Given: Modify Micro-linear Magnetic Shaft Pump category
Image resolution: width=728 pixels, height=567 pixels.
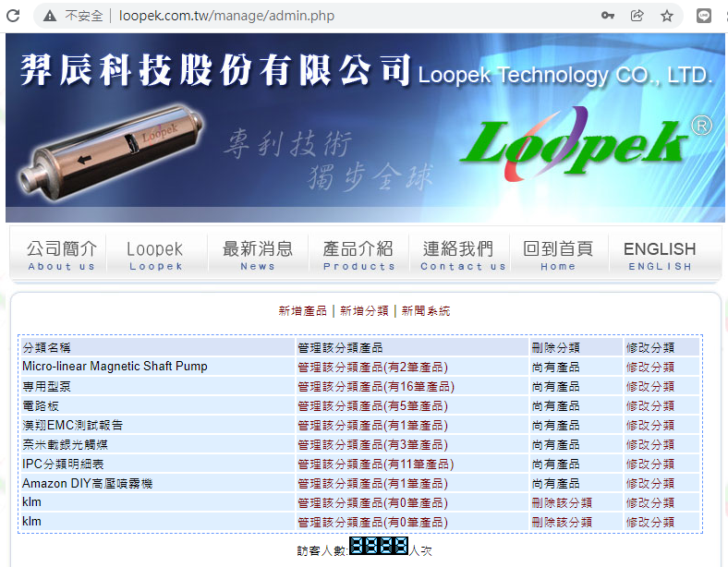Looking at the screenshot, I should point(650,367).
